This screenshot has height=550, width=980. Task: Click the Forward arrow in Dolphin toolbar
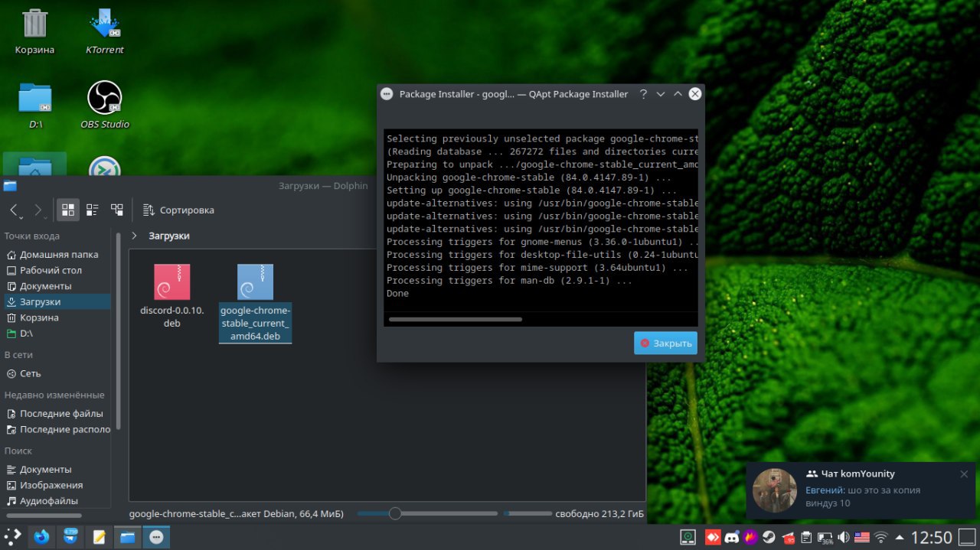(38, 210)
